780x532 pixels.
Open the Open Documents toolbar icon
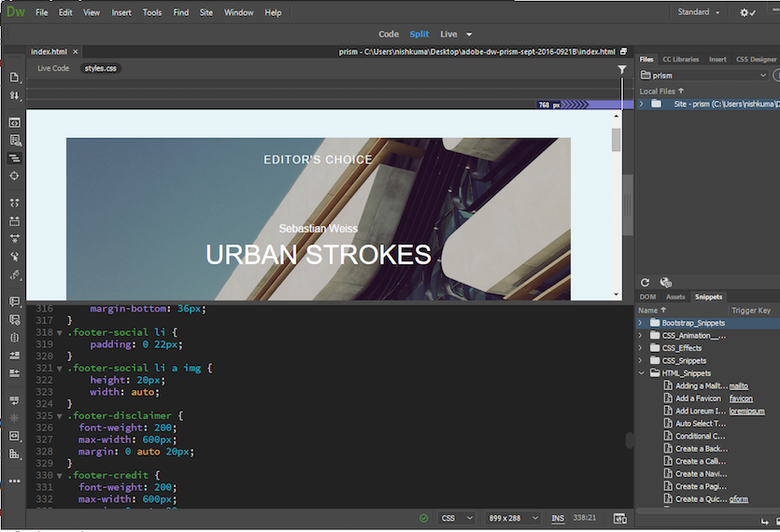(14, 77)
